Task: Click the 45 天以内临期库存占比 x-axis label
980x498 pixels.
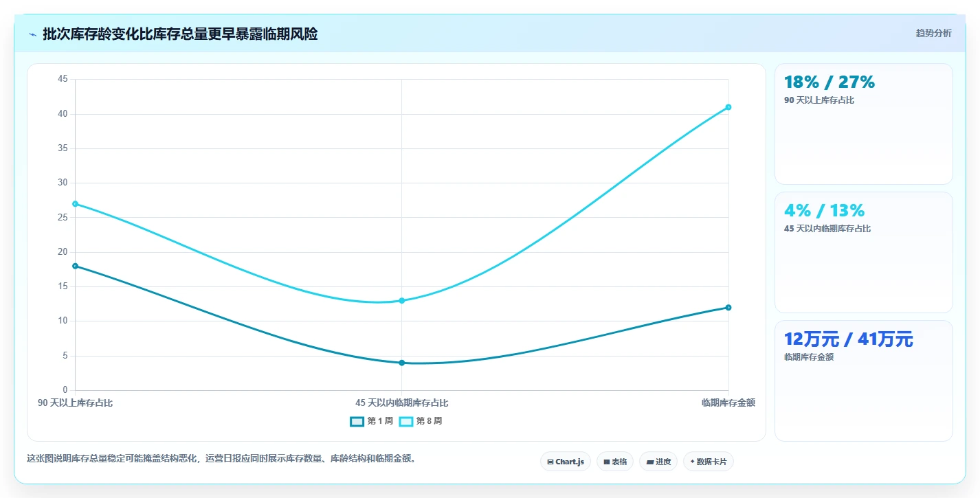Action: tap(401, 403)
